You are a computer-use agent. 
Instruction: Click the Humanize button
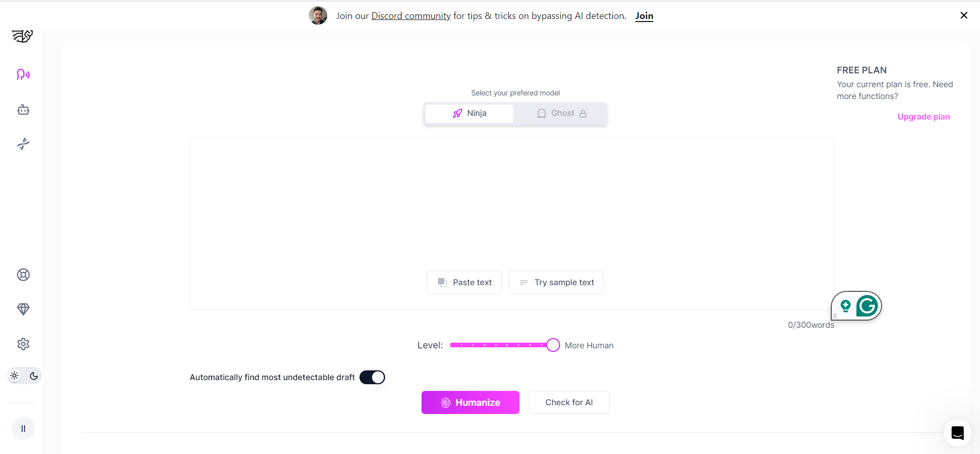pos(470,402)
